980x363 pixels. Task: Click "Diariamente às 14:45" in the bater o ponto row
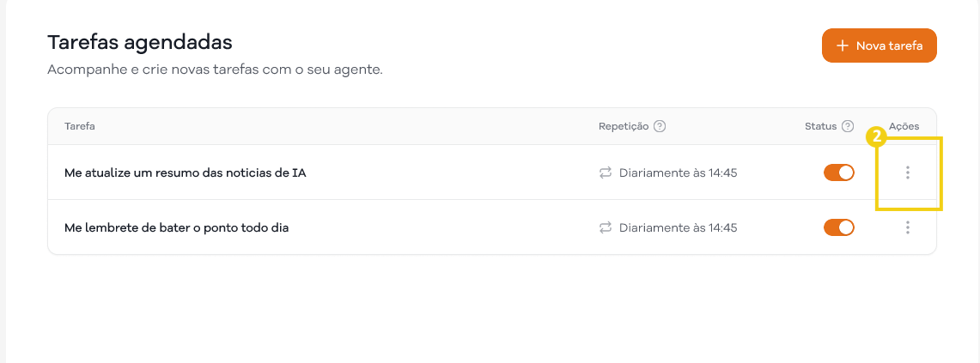[679, 227]
